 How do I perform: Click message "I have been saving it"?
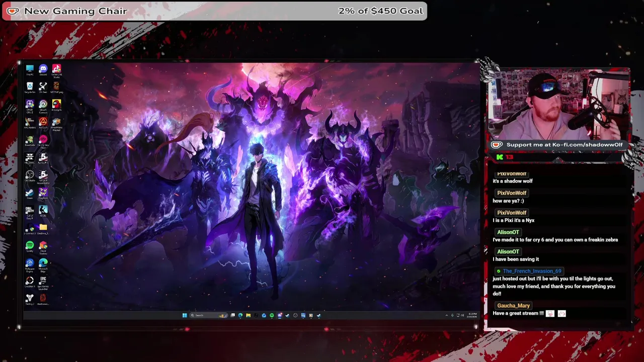[516, 259]
